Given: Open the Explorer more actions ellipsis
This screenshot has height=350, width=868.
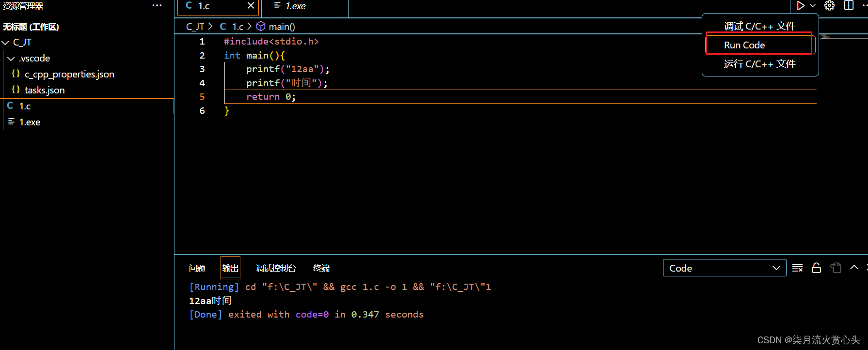Looking at the screenshot, I should [x=157, y=5].
